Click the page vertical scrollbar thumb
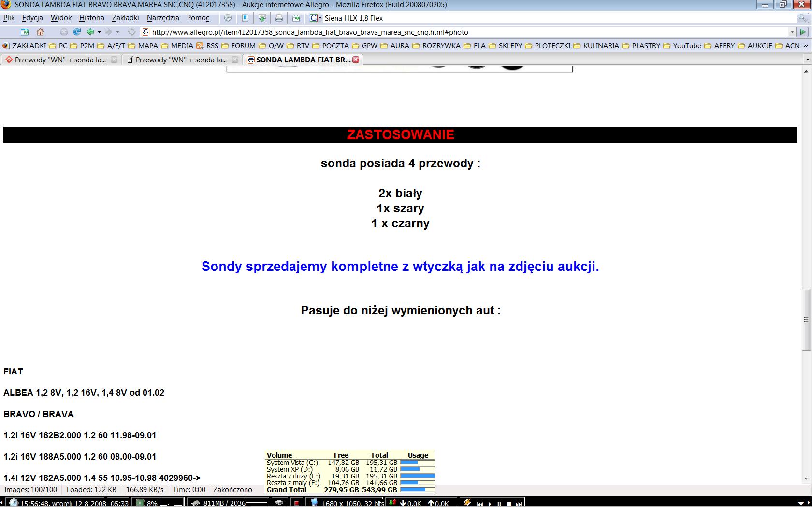 [x=806, y=319]
